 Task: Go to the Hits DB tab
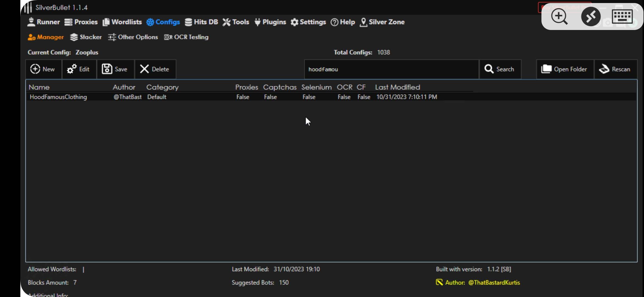click(x=201, y=22)
